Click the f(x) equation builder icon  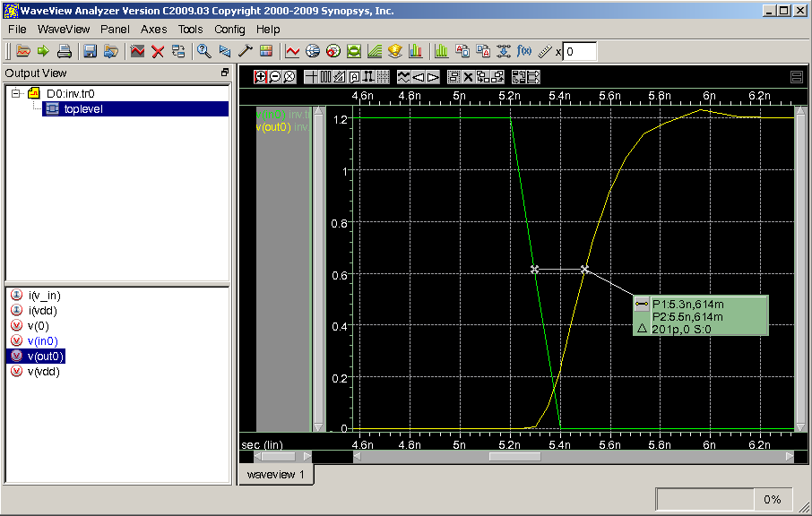click(525, 51)
